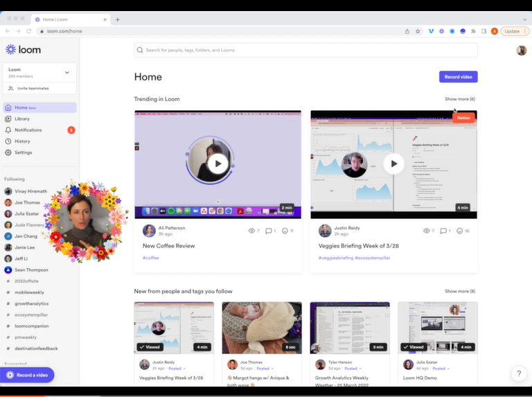Toggle the browser side panel icon
This screenshot has height=397, width=532.
484,31
